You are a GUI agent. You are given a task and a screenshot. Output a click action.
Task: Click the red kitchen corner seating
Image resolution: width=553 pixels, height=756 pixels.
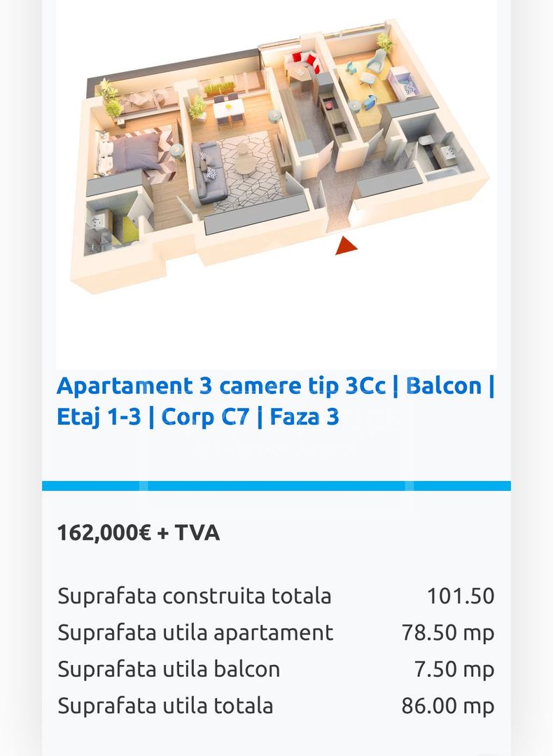tap(304, 63)
